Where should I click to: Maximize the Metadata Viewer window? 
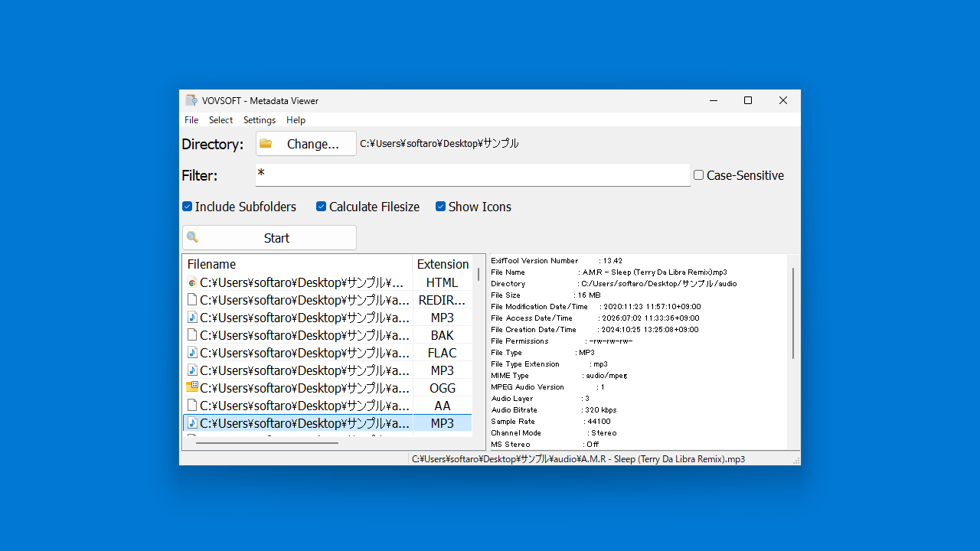pyautogui.click(x=748, y=100)
